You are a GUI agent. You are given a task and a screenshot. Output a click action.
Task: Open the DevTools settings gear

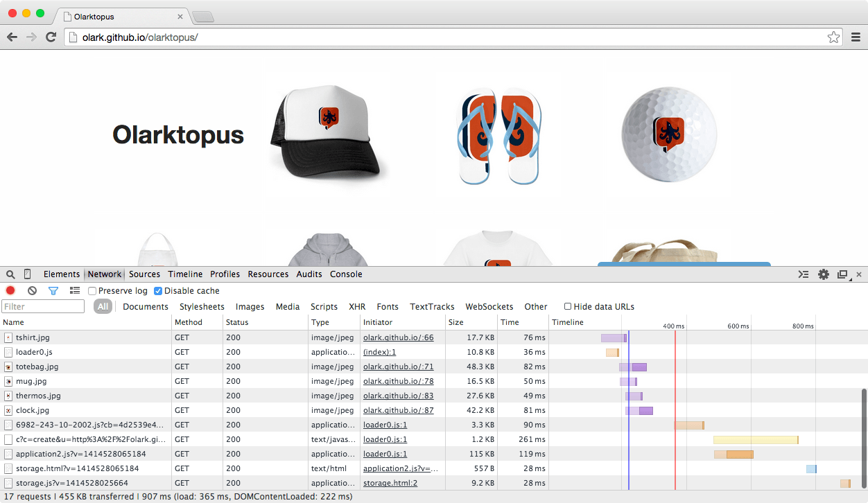coord(824,274)
